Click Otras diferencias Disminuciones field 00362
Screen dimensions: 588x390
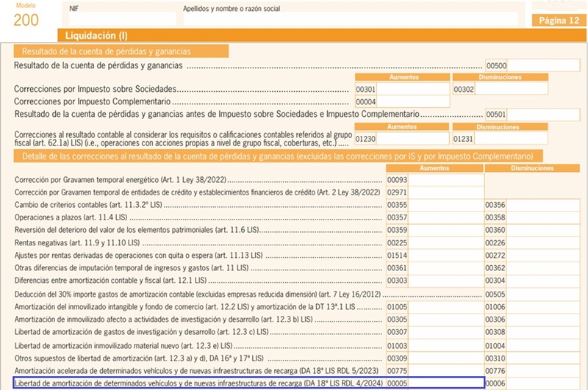pyautogui.click(x=543, y=268)
